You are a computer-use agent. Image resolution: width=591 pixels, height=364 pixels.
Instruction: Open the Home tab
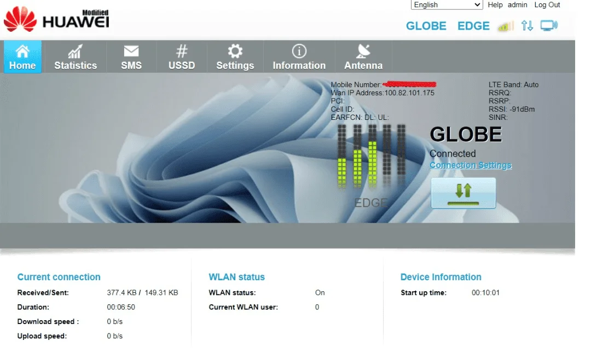coord(22,56)
